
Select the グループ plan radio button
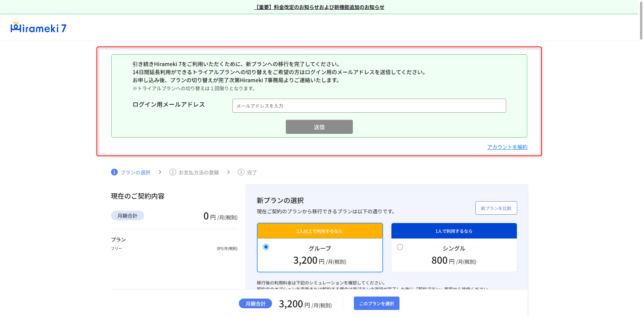pos(266,247)
